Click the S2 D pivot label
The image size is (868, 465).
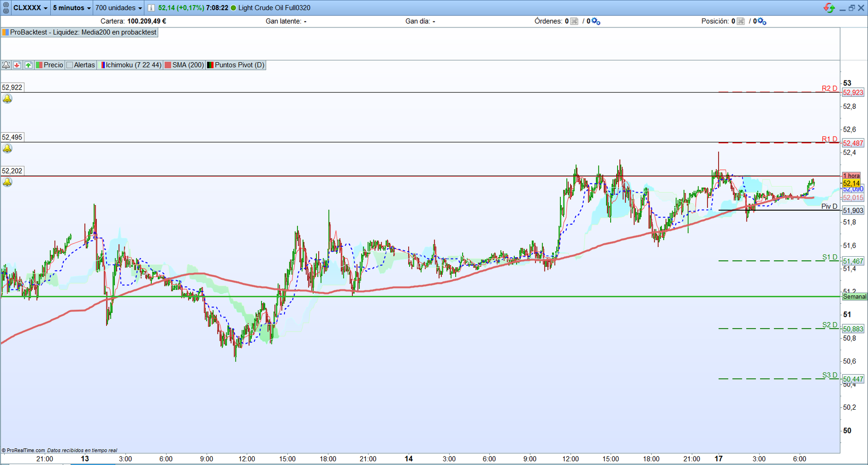click(829, 325)
